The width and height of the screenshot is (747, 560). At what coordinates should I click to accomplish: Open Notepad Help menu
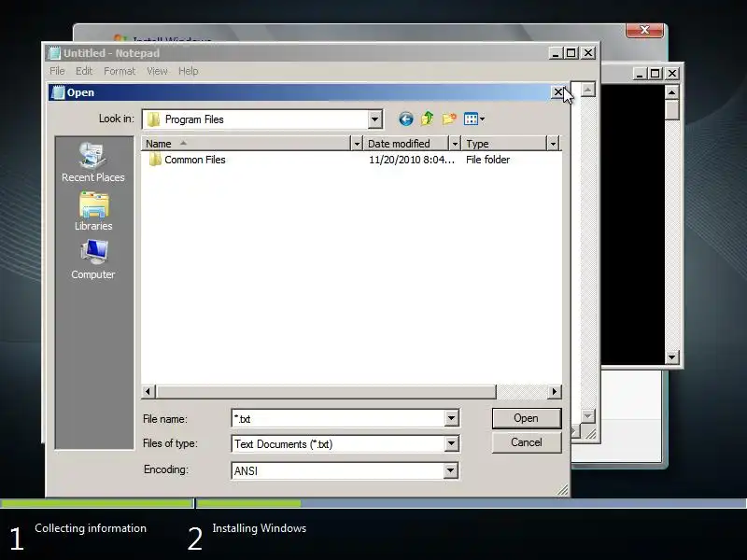coord(189,71)
